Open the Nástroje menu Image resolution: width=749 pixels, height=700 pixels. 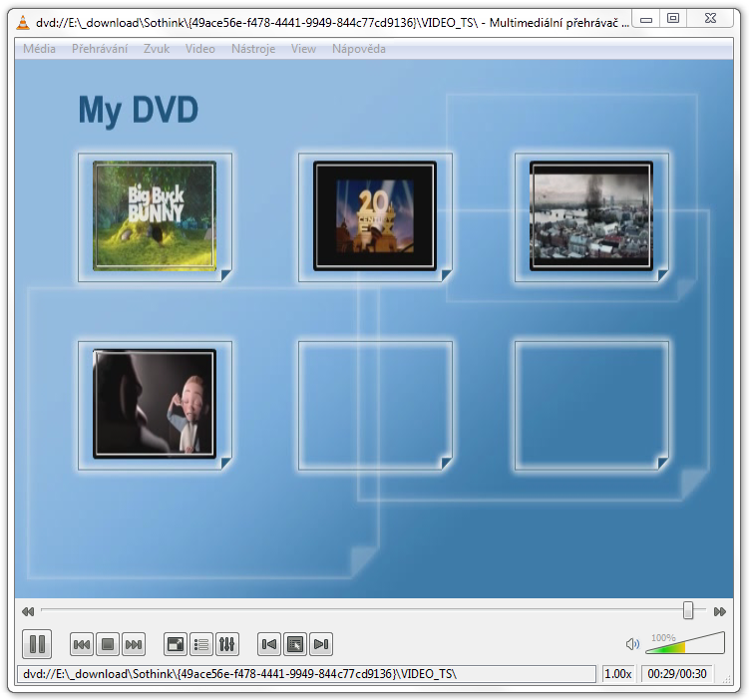253,49
